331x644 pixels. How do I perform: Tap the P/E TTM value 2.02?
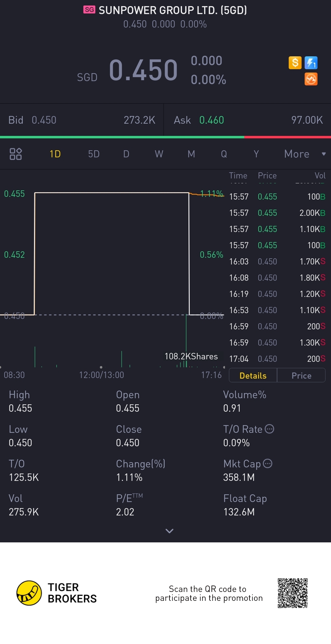point(125,512)
